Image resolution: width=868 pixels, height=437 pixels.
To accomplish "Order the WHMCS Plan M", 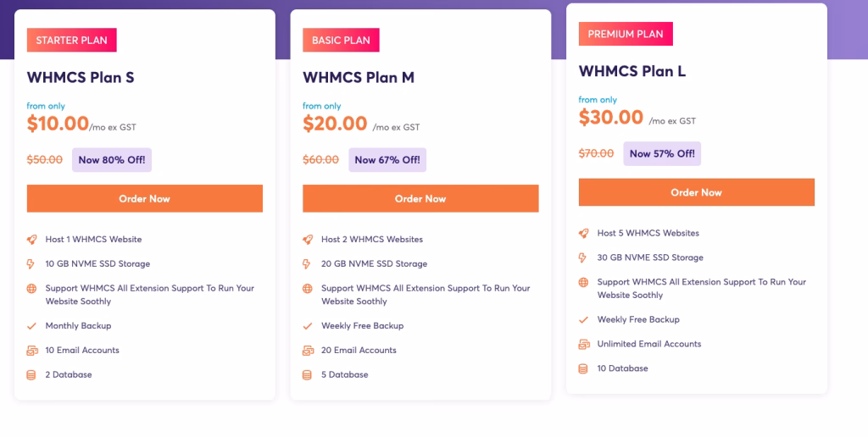I will click(x=420, y=198).
